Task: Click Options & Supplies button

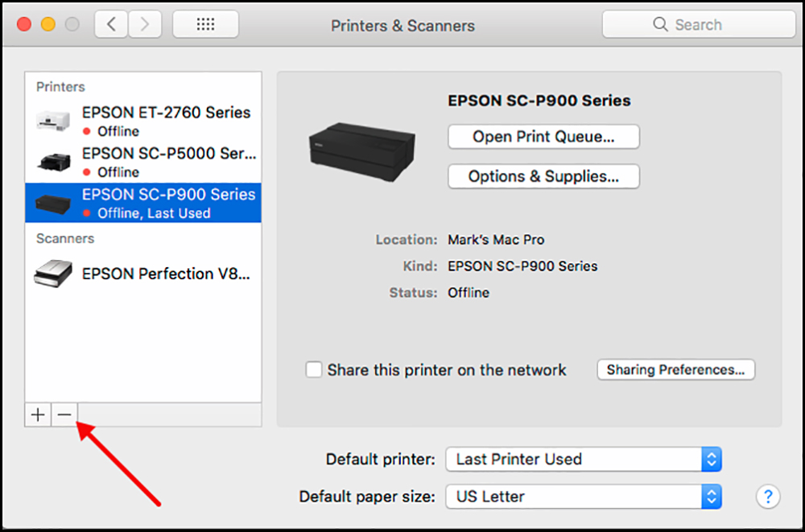Action: [543, 176]
